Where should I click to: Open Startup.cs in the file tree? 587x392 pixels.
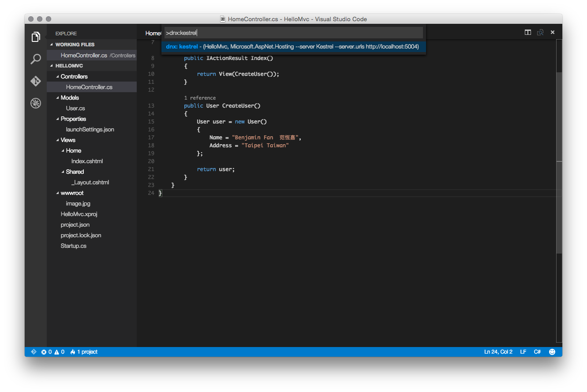coord(73,246)
